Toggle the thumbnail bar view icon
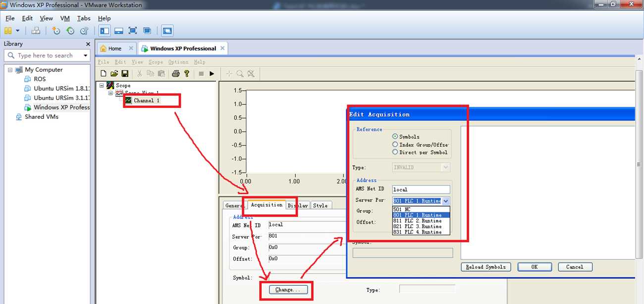 click(118, 31)
